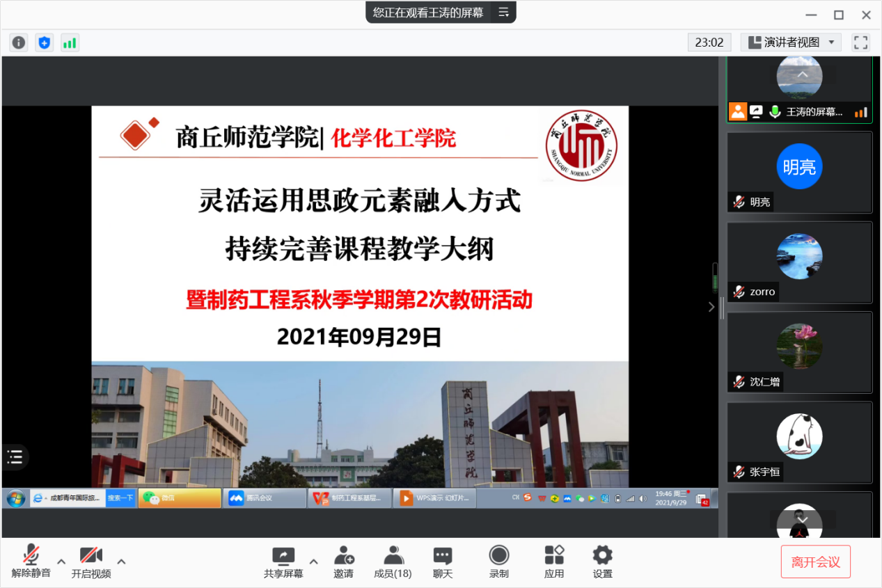
Task: Open the Apps (应用) icon
Action: (x=554, y=562)
